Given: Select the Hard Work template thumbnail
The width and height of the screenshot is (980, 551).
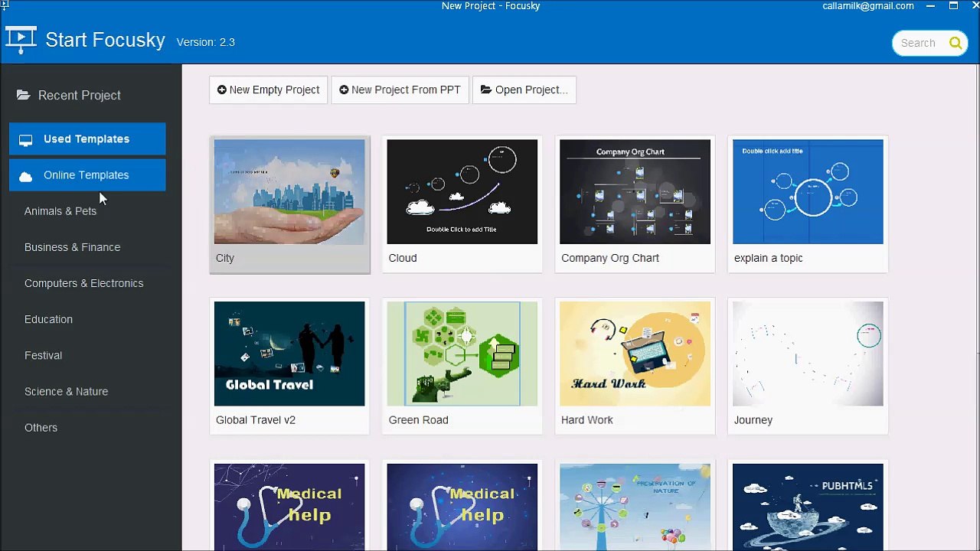Looking at the screenshot, I should (x=635, y=354).
